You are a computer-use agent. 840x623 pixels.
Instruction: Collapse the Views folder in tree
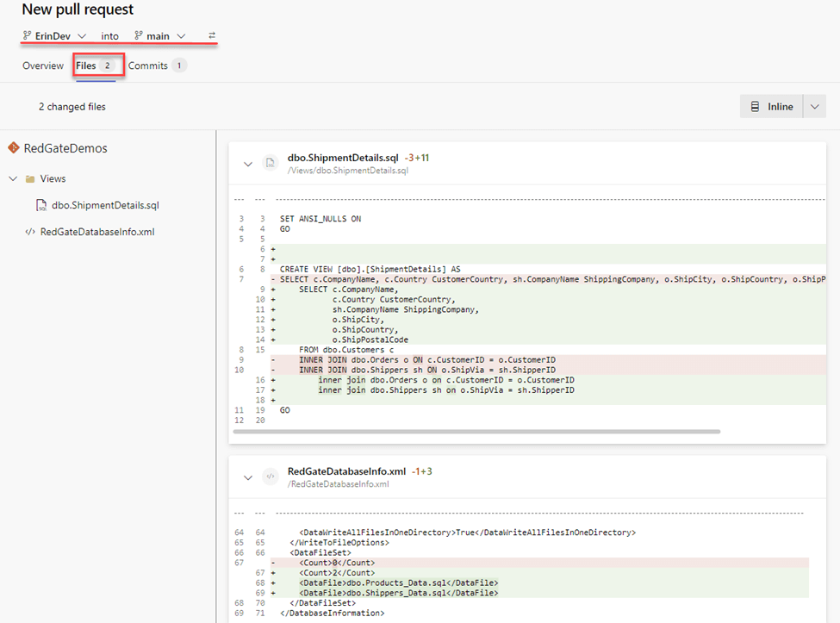pyautogui.click(x=13, y=179)
